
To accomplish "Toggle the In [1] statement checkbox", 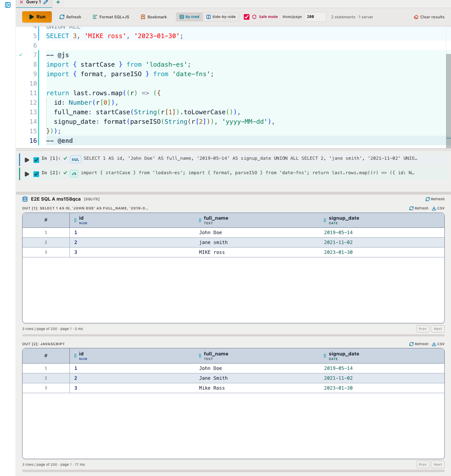I will tap(36, 160).
